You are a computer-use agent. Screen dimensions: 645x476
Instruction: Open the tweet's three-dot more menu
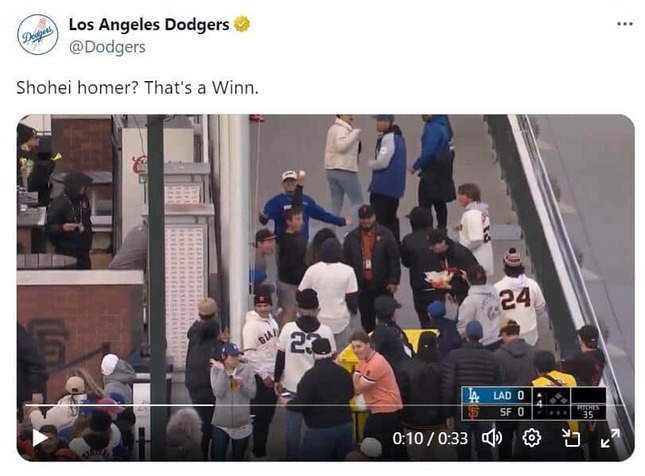coord(625,24)
